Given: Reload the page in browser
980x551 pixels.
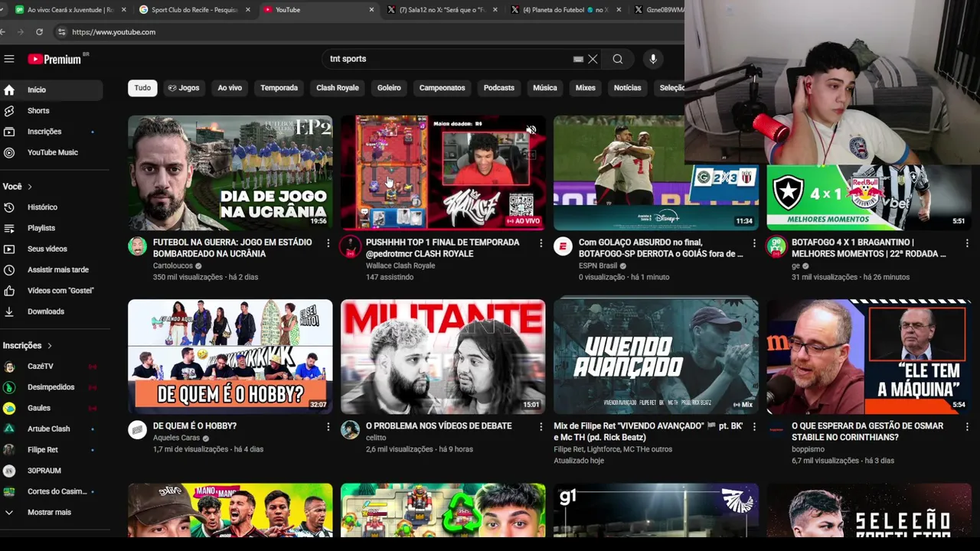Looking at the screenshot, I should [x=39, y=32].
